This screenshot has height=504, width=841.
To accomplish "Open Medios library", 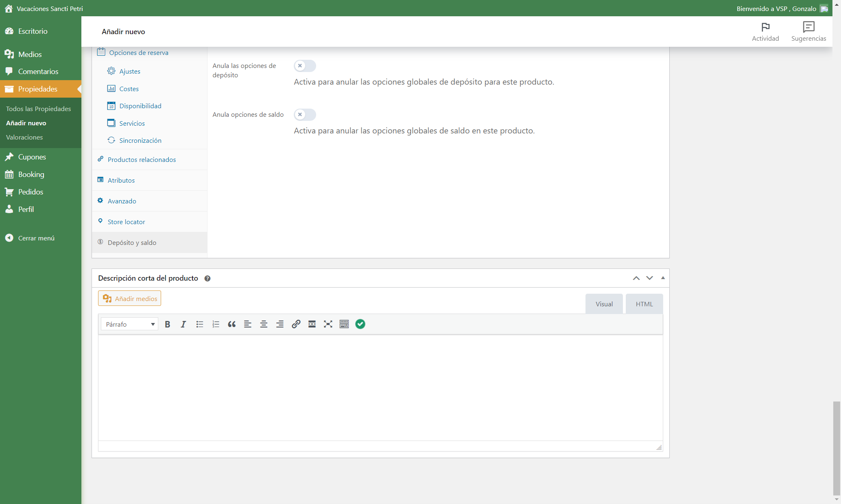I will 41,54.
